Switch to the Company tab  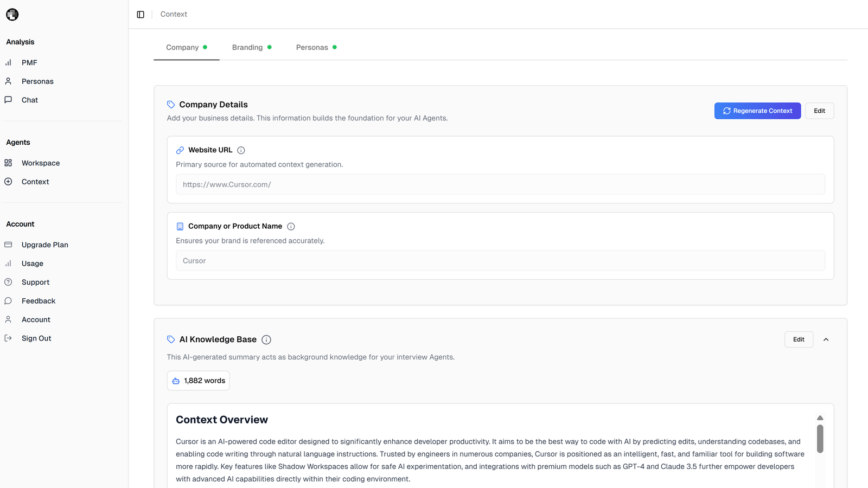(x=187, y=48)
